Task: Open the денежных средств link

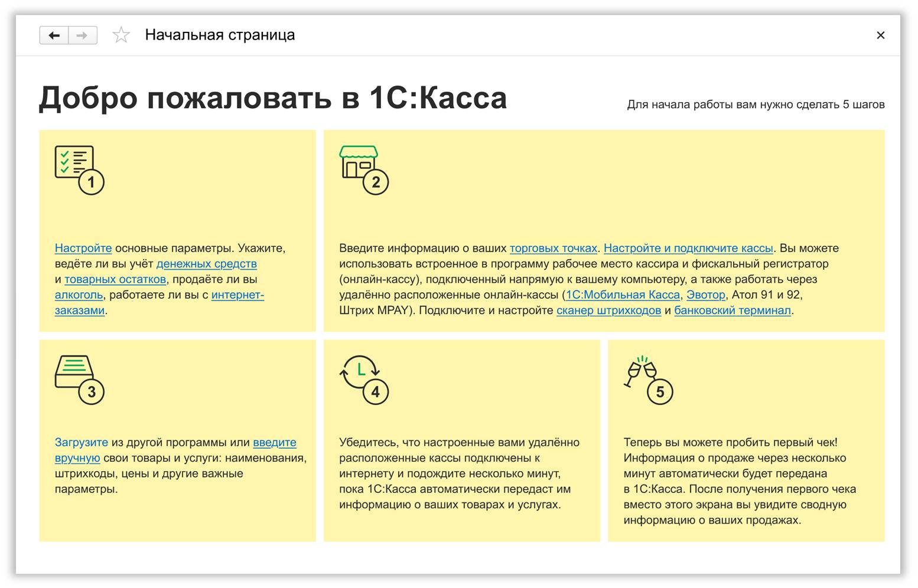Action: pyautogui.click(x=206, y=263)
